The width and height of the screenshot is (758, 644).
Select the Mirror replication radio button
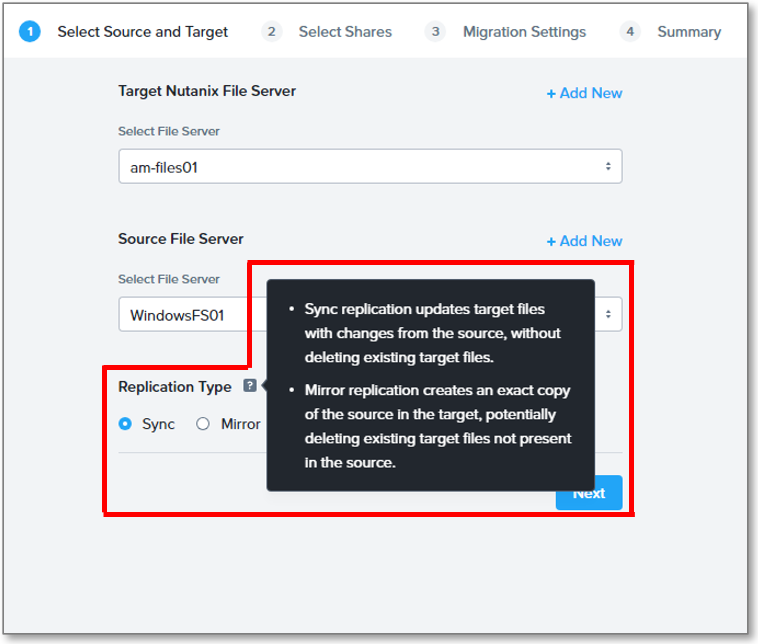point(203,424)
